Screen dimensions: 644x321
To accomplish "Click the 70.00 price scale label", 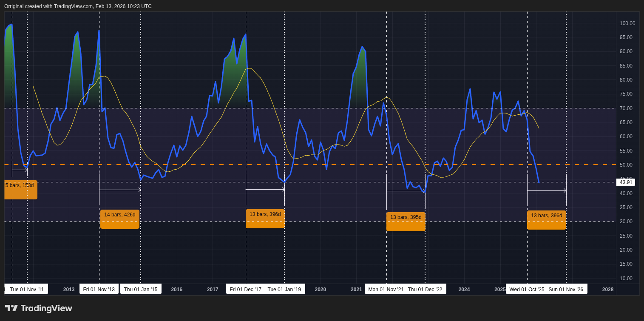I will click(x=626, y=108).
